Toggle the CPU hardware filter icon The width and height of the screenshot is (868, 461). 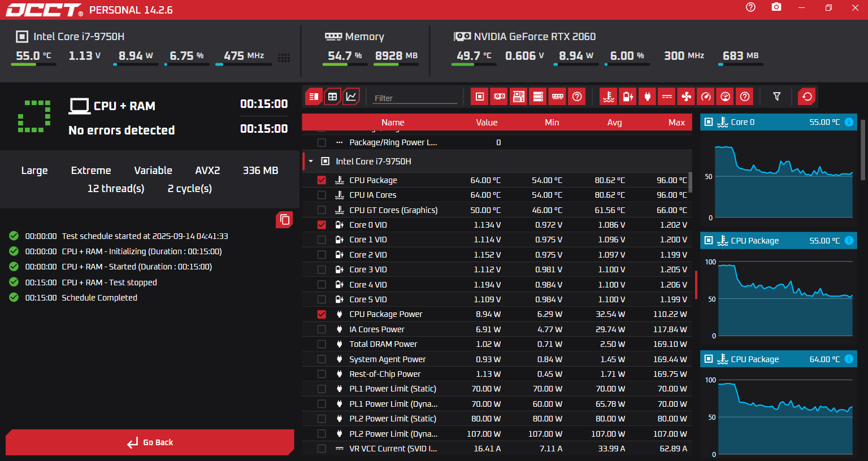point(479,97)
